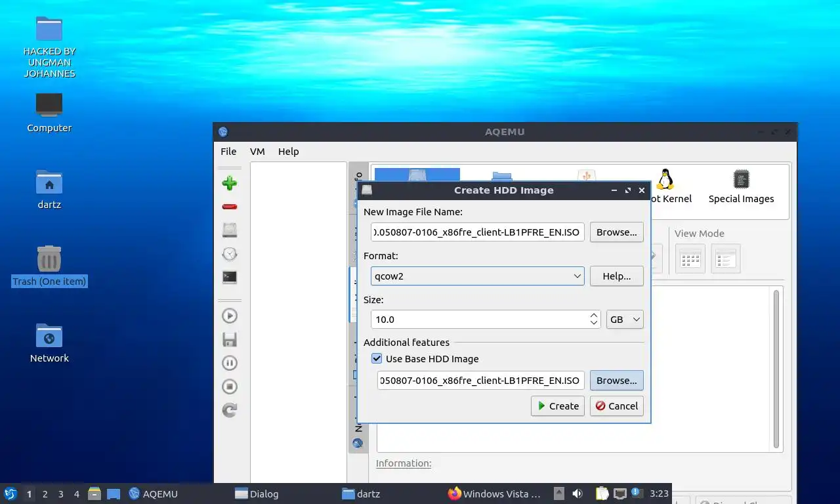Increase Size with the up spinner arrow
This screenshot has height=504, width=840.
[x=593, y=315]
